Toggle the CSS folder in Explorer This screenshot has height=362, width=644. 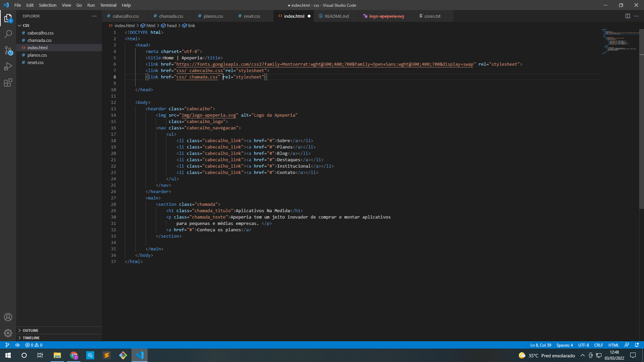coord(19,25)
